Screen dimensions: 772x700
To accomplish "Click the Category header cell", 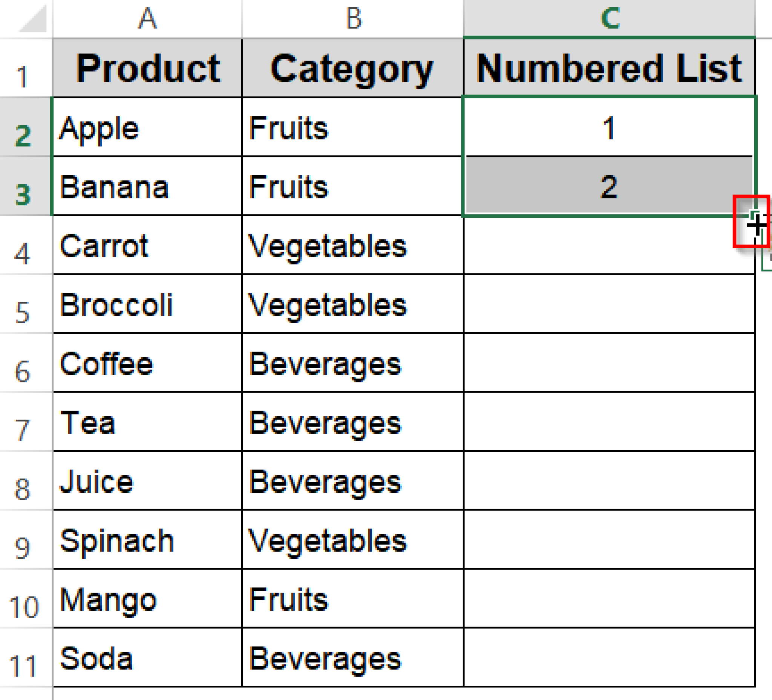I will pyautogui.click(x=353, y=69).
